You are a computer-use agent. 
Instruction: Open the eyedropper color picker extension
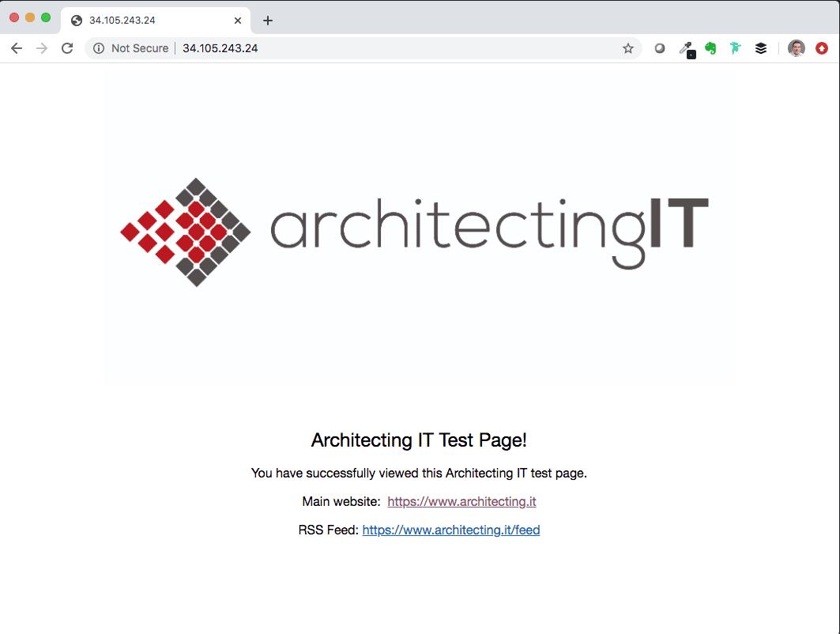click(x=687, y=49)
